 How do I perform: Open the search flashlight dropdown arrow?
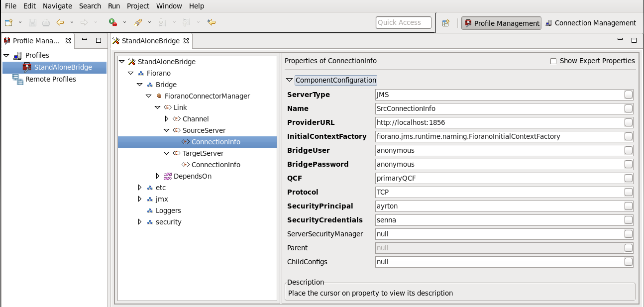(150, 22)
